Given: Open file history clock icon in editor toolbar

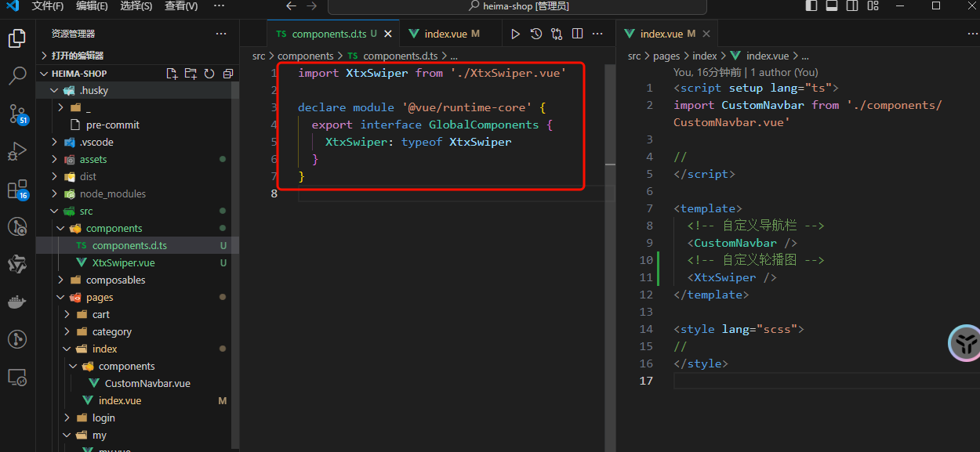Looking at the screenshot, I should point(536,34).
